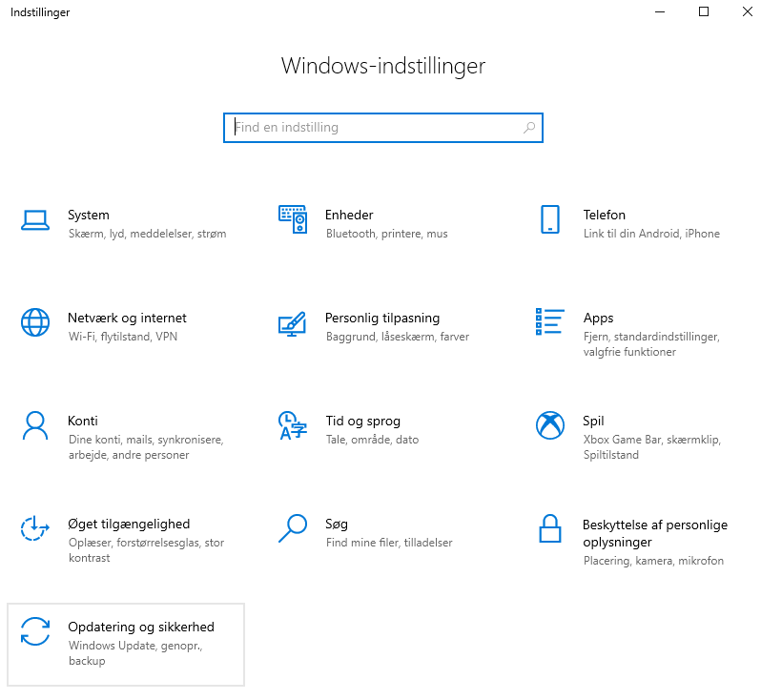
Task: Click the Enheder keyboard and speaker icon
Action: tap(293, 219)
